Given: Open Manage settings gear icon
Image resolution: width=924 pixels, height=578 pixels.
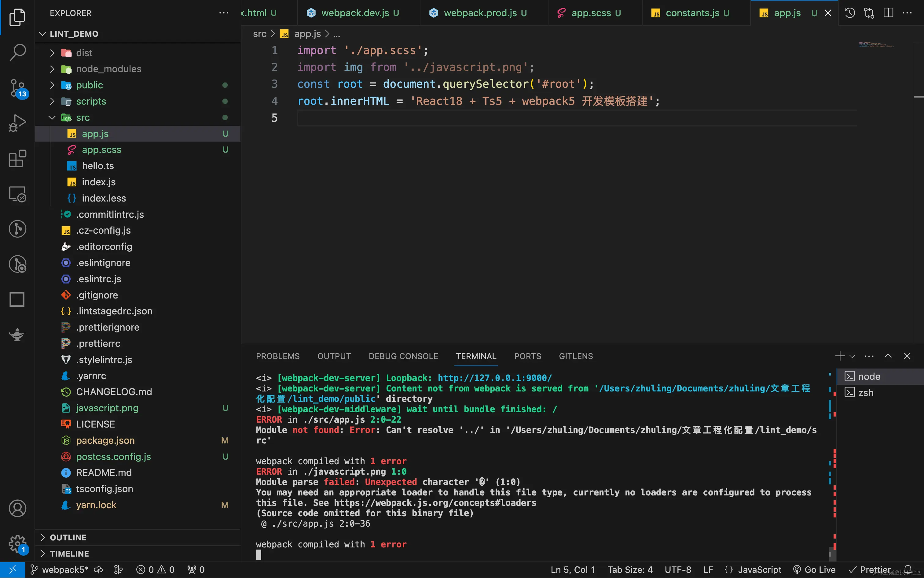Looking at the screenshot, I should 17,544.
